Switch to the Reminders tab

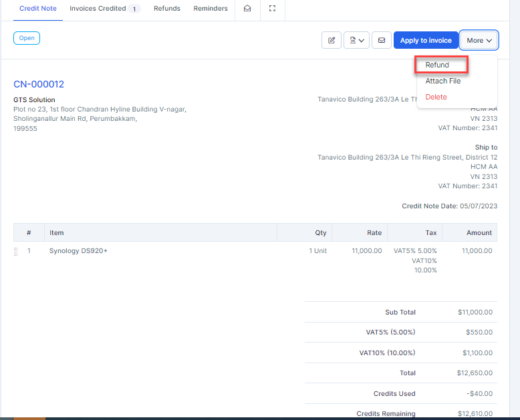coord(211,9)
